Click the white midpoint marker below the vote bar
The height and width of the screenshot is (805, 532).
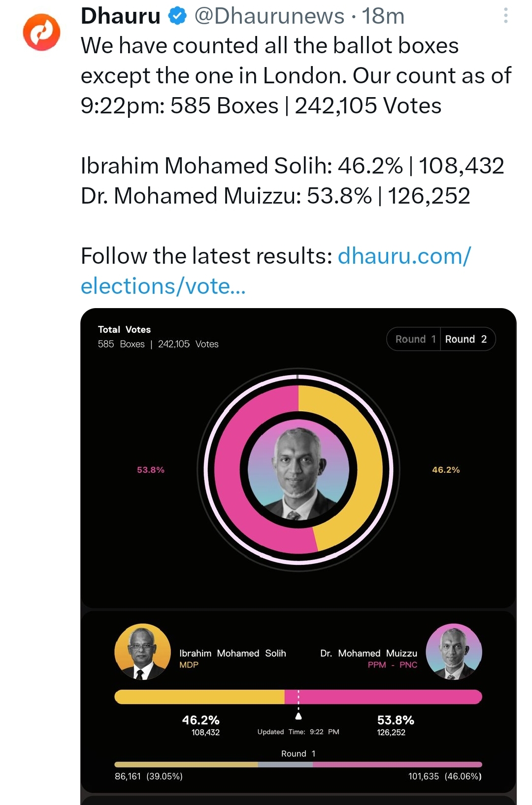[x=299, y=716]
